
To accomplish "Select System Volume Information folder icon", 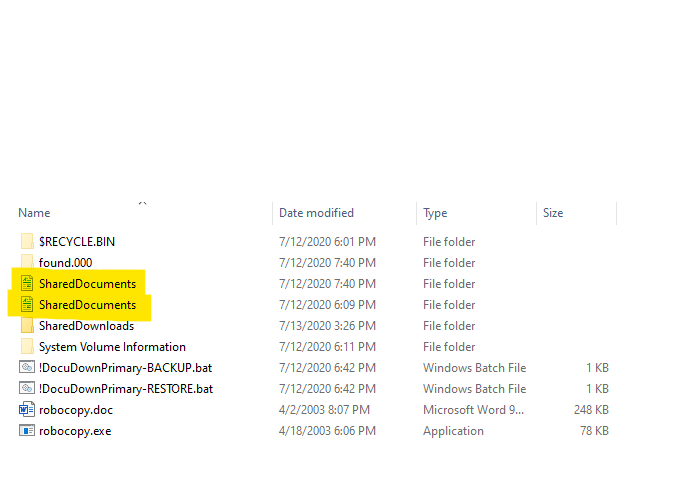I will [x=27, y=346].
